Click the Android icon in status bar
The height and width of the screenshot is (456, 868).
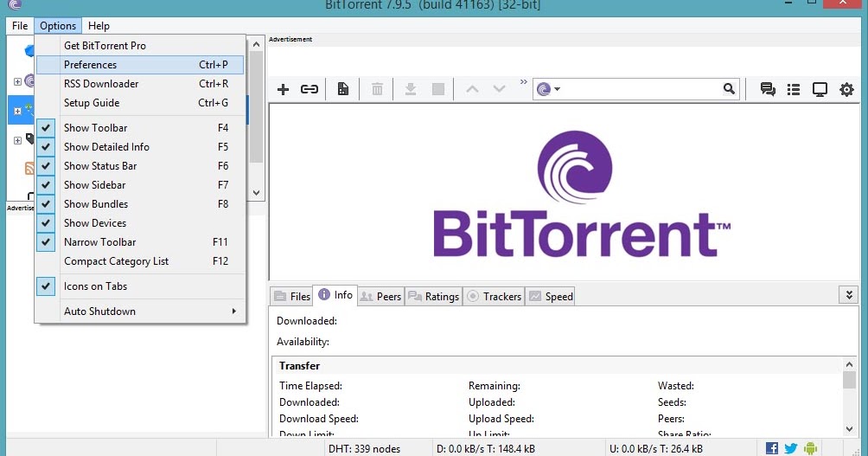(810, 448)
